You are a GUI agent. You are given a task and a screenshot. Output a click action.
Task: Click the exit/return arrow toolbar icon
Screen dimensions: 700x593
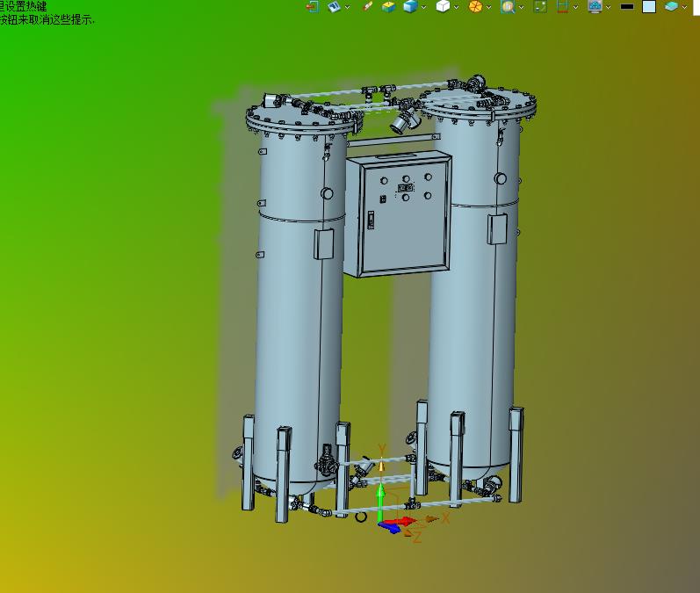312,7
